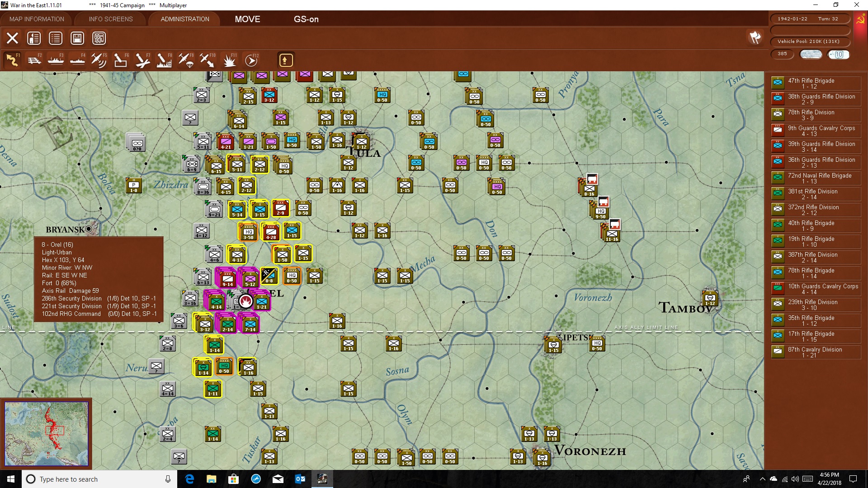Select the F3 naval transport ship icon
The image size is (868, 488).
[x=56, y=60]
